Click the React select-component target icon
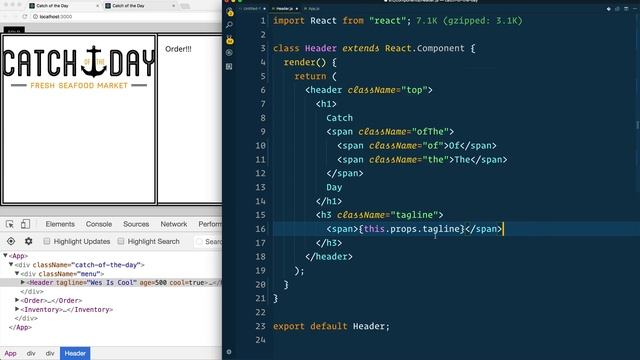The height and width of the screenshot is (360, 640). coord(11,241)
